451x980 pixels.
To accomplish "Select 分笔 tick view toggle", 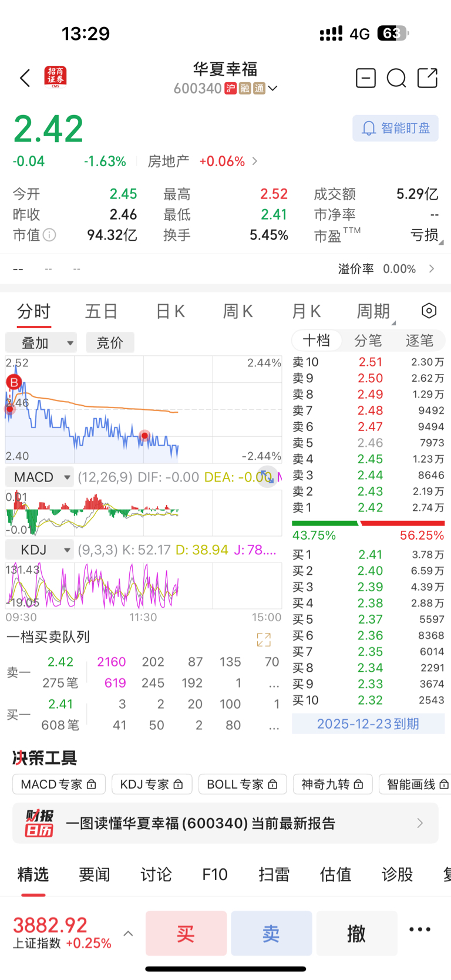I will tap(368, 341).
